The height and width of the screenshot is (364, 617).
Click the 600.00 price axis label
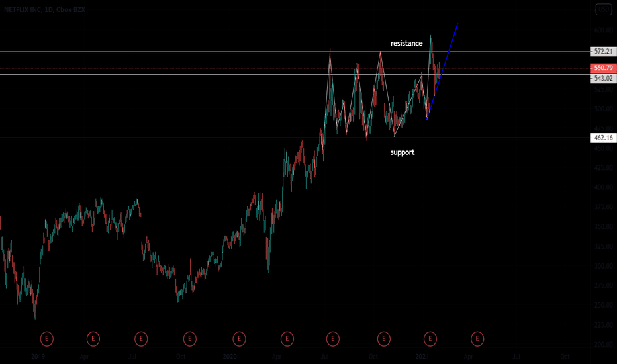click(603, 30)
